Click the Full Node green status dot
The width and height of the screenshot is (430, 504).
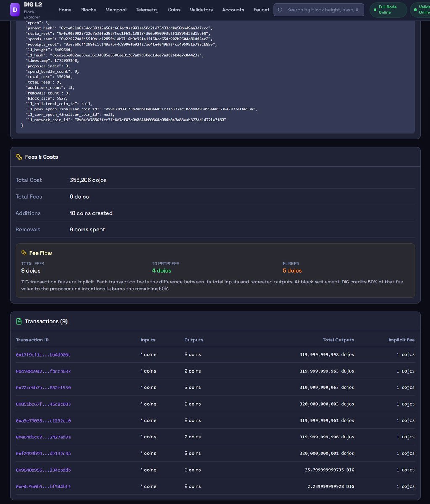[375, 10]
